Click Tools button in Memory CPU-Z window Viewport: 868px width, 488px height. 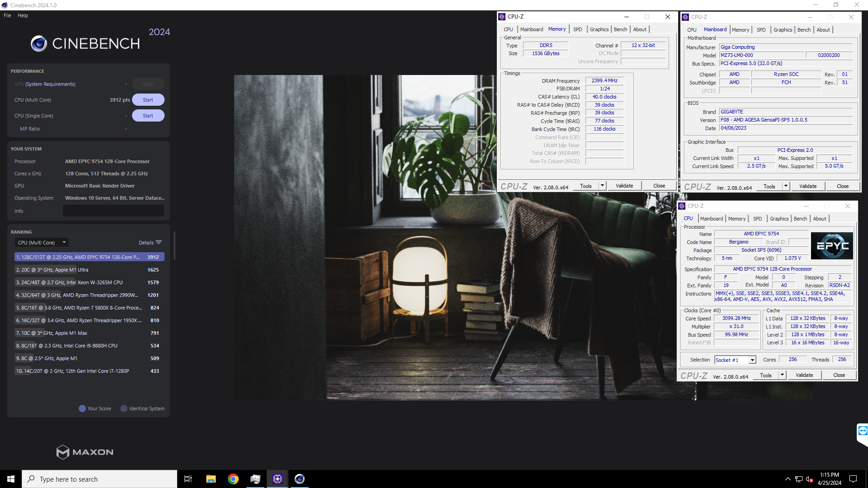[x=586, y=186]
